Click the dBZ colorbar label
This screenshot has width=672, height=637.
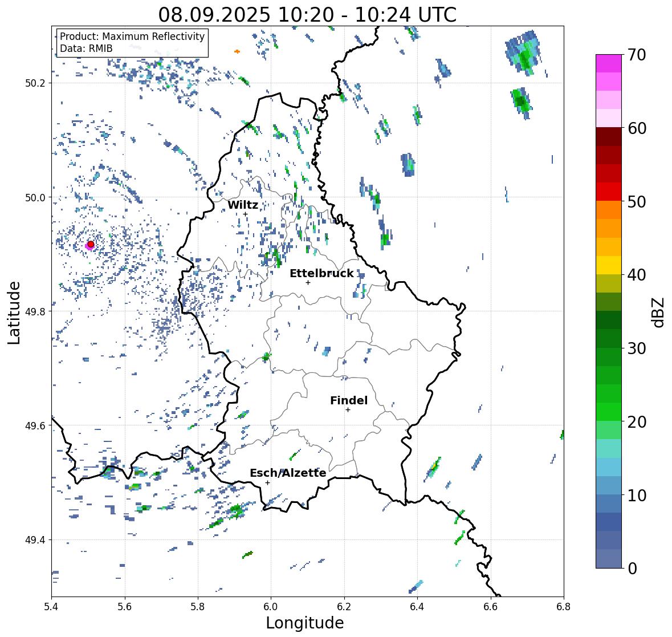pyautogui.click(x=659, y=313)
